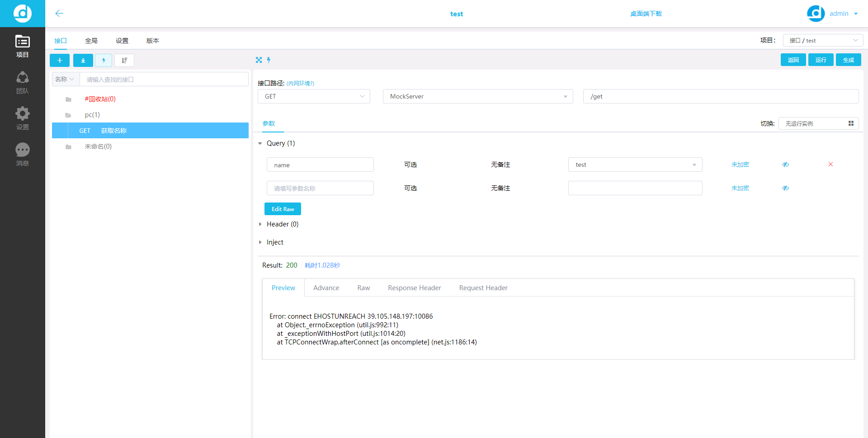Toggle eye visibility for name parameter
The height and width of the screenshot is (438, 868).
click(x=786, y=165)
